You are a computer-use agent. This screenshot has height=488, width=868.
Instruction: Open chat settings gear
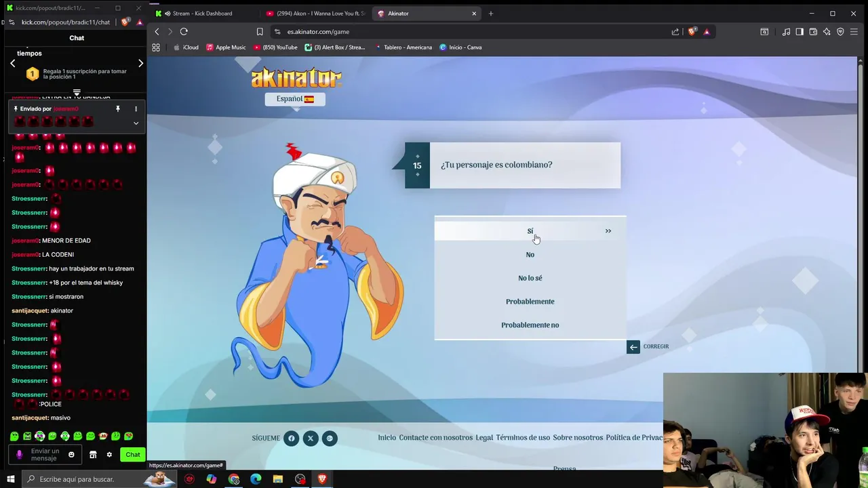tap(109, 455)
